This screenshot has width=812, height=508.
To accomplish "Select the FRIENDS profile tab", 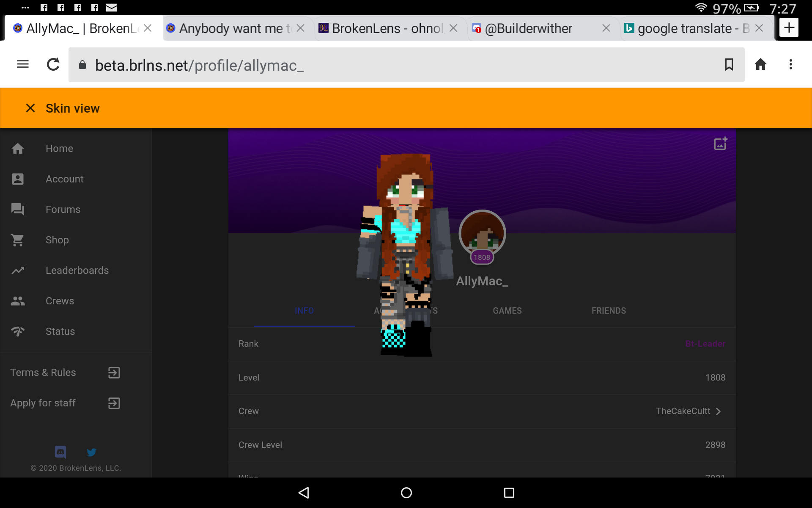I will pos(609,311).
